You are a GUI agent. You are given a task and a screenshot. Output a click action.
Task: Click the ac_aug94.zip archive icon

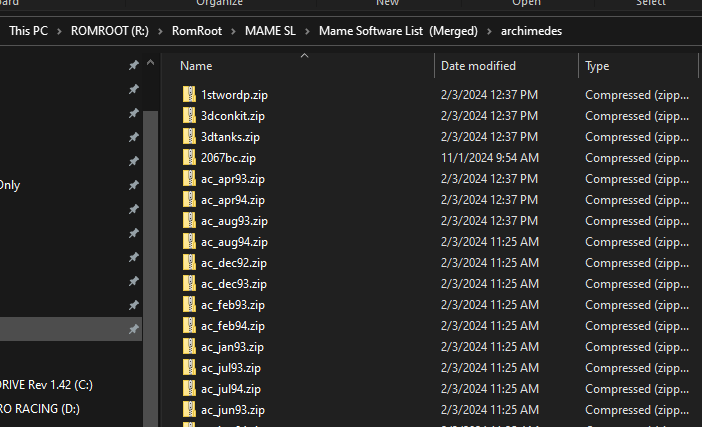pyautogui.click(x=189, y=242)
